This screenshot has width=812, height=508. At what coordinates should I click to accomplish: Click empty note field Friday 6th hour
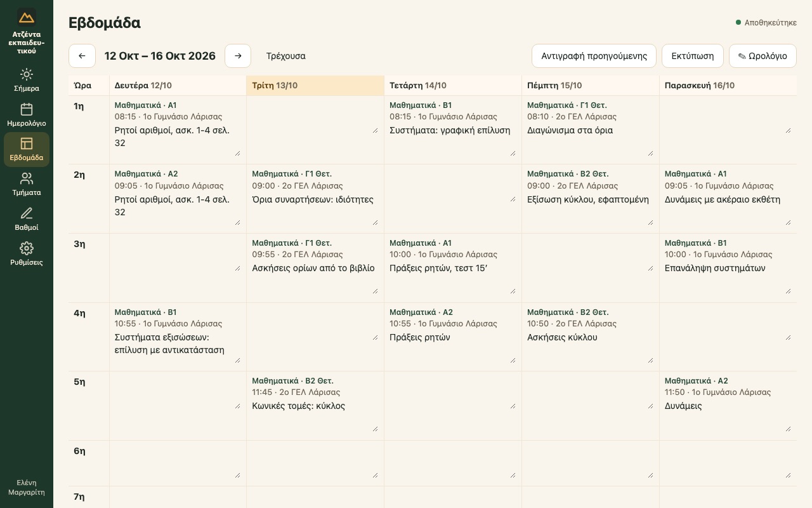coord(728,462)
